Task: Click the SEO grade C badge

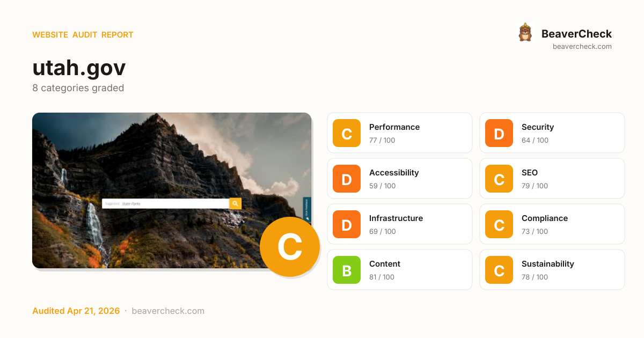Action: click(x=499, y=179)
